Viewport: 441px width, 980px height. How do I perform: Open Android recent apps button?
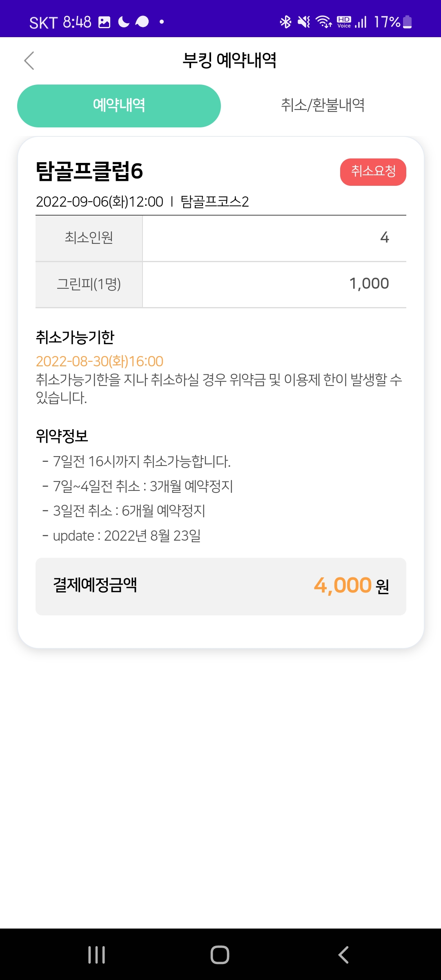(97, 955)
